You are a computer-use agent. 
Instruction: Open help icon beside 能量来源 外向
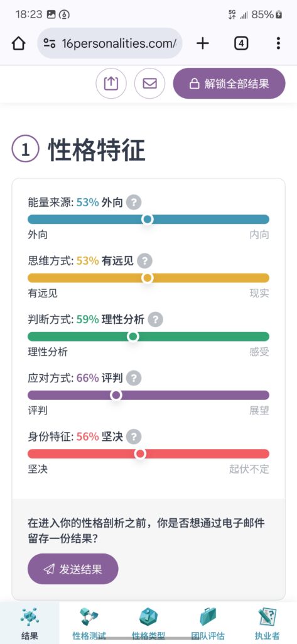134,203
